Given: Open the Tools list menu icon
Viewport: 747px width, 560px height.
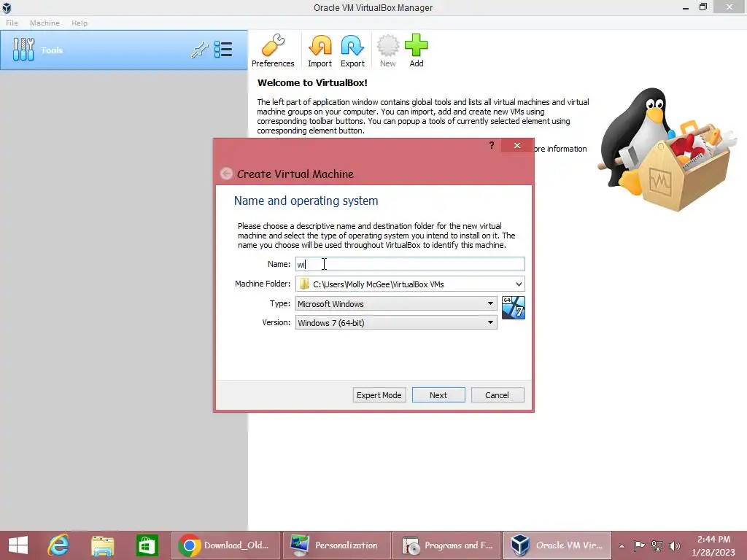Looking at the screenshot, I should click(223, 50).
